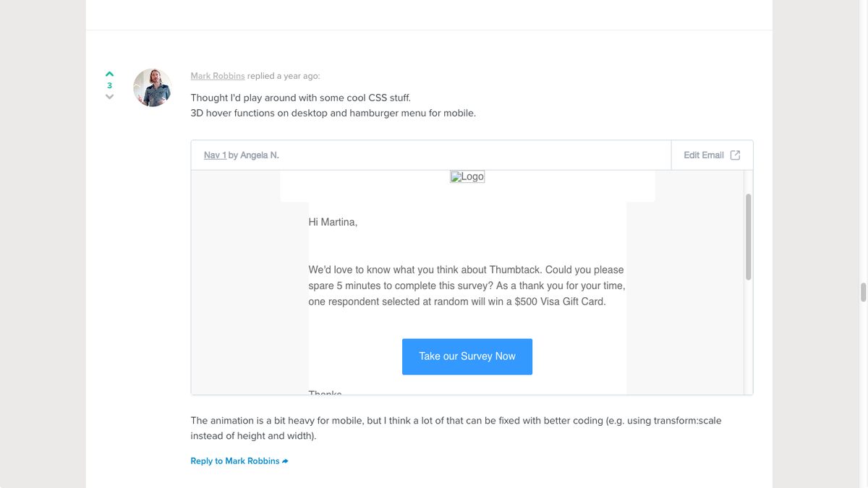
Task: Click the "Thought I'd play around" comment text
Action: (300, 98)
